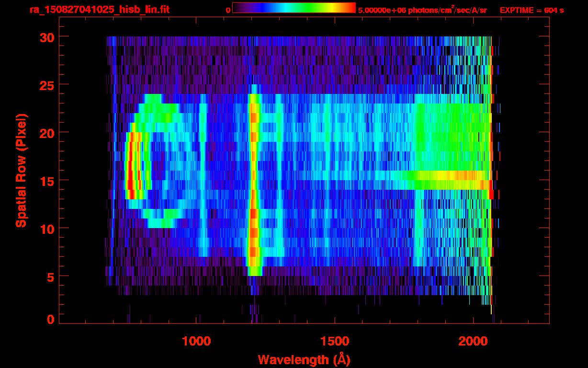Screen dimensions: 588x368
Task: Click the bright vertical emission line near 1200 Å
Action: (x=254, y=182)
